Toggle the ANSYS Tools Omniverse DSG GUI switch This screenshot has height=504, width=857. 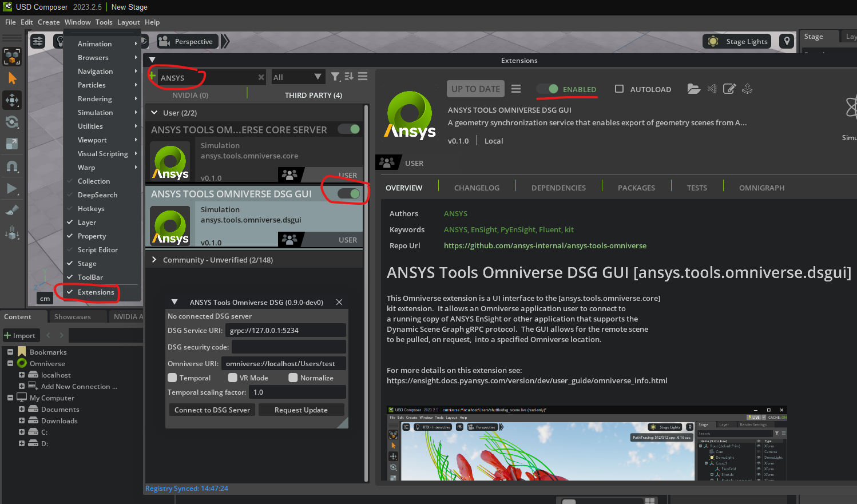tap(348, 193)
